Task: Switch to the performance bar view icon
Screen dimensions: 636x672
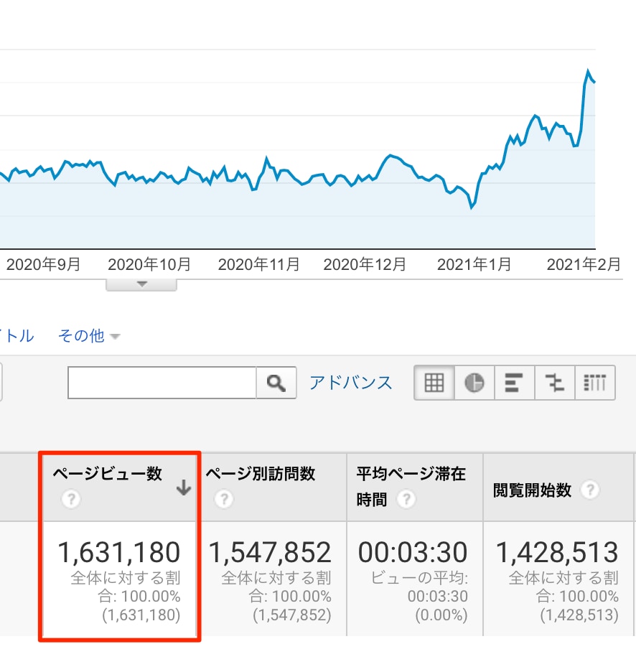Action: point(514,383)
